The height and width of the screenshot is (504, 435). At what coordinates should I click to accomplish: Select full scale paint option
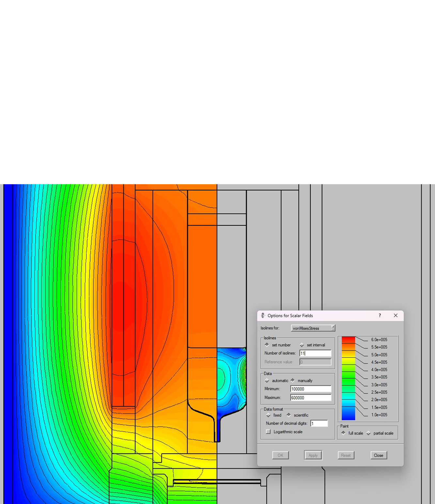tap(343, 433)
